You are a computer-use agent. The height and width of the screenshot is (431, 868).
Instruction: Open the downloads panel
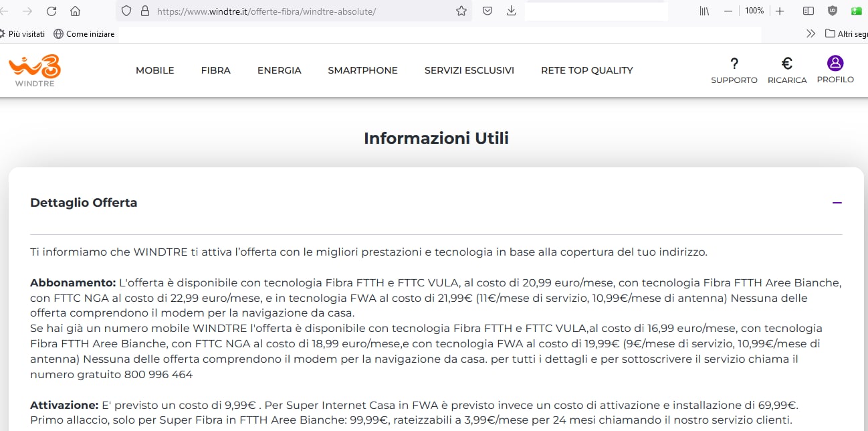[x=512, y=11]
